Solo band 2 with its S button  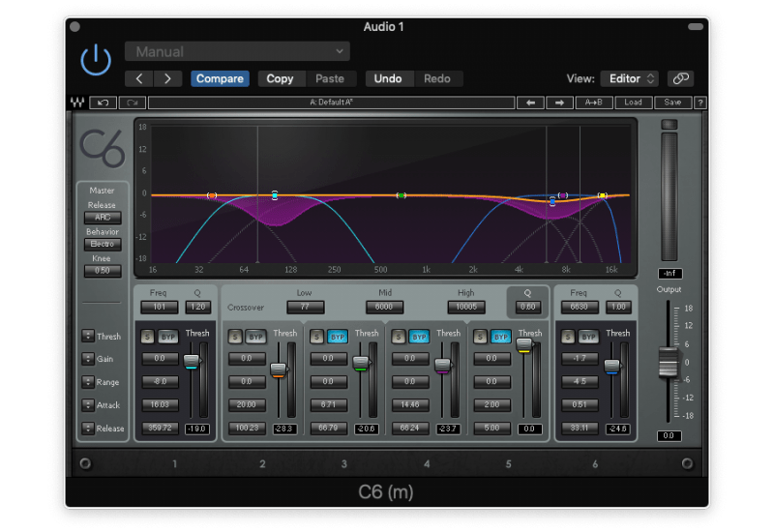click(x=235, y=337)
